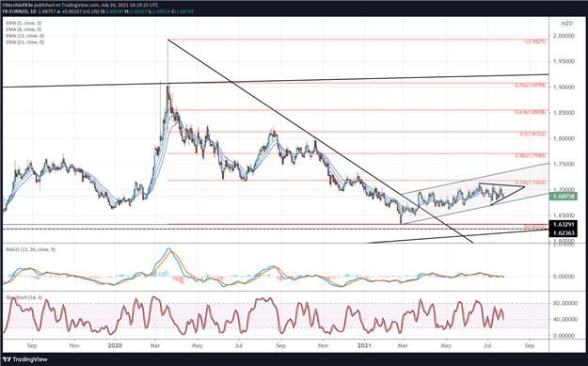Click the 2.00000 price axis label
588x366 pixels.
(x=564, y=36)
